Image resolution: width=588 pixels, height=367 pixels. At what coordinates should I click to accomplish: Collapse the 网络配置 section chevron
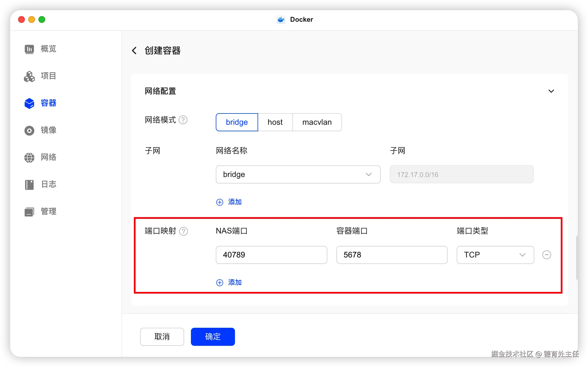551,91
